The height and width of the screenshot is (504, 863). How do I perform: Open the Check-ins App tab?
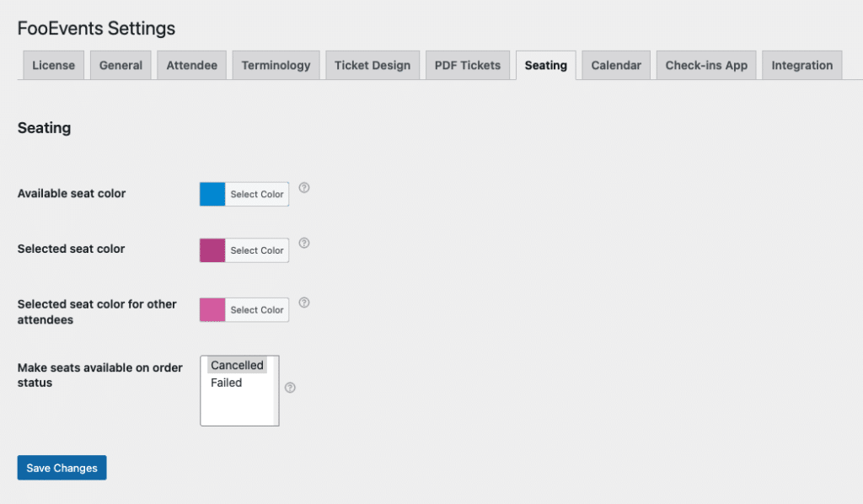point(705,64)
